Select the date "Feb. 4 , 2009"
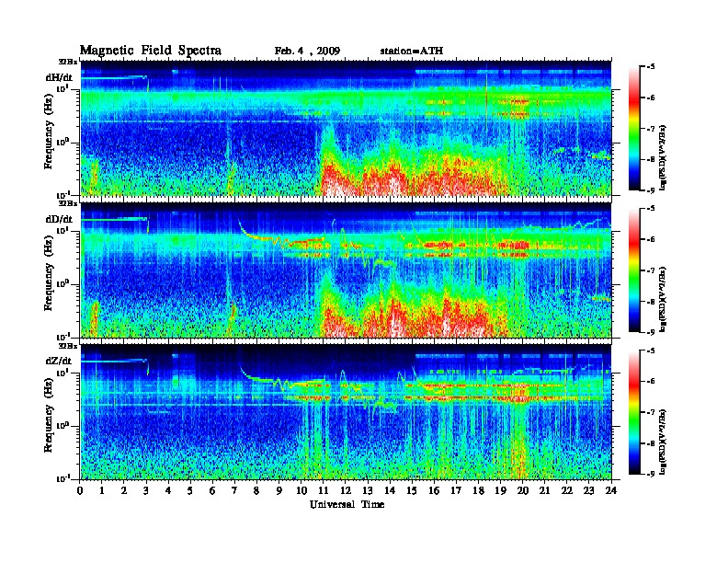Viewport: 728px width, 563px height. [307, 52]
